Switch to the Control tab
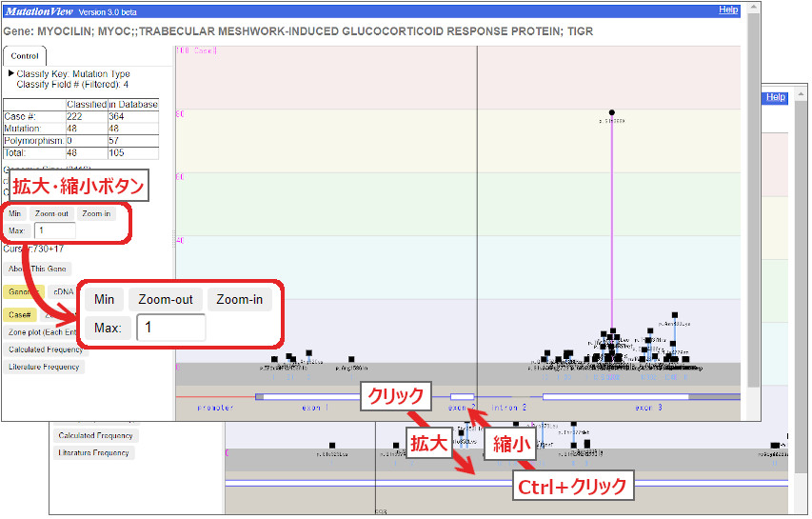Image resolution: width=812 pixels, height=519 pixels. coord(25,56)
